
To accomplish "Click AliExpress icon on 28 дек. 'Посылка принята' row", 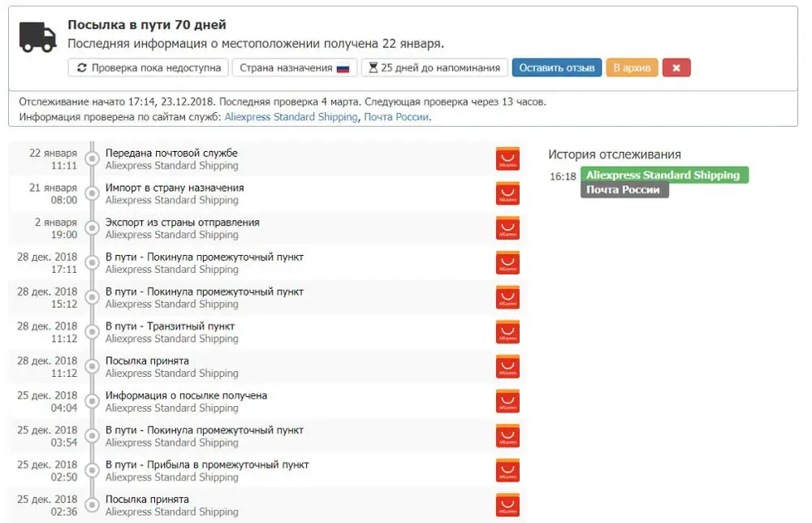I will coord(508,366).
